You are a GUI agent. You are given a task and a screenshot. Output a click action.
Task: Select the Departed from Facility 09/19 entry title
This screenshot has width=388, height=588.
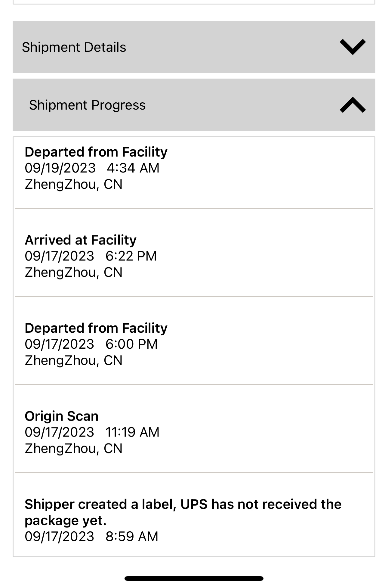96,152
